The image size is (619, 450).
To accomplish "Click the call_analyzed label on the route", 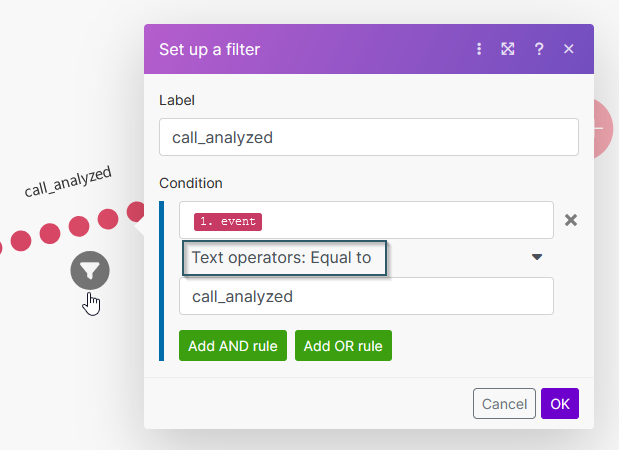I will (x=68, y=181).
